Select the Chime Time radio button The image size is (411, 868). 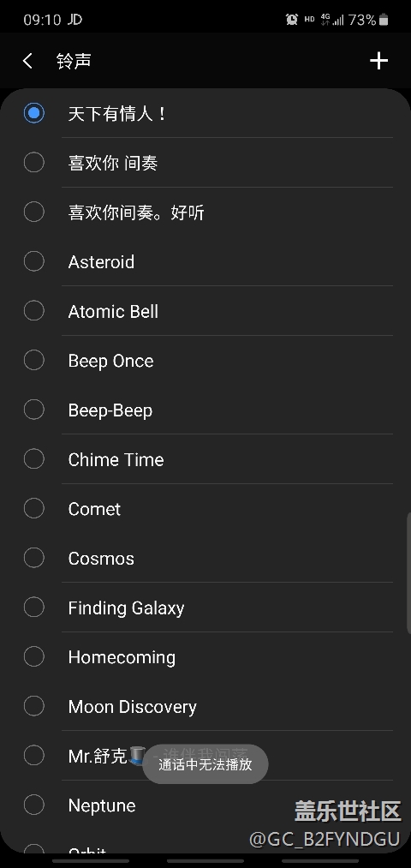(x=33, y=459)
